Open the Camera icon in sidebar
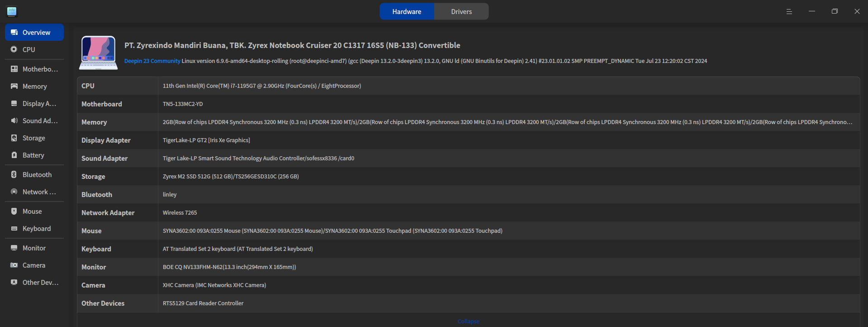 [14, 265]
